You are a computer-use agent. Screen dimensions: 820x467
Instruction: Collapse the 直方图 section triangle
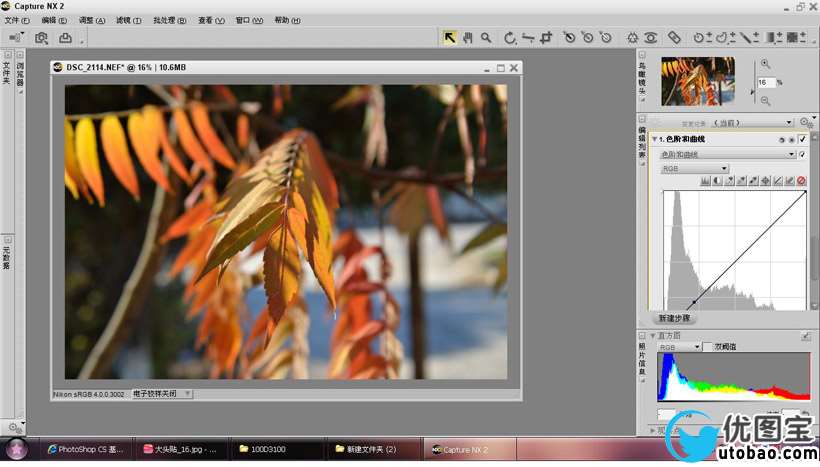(x=653, y=336)
